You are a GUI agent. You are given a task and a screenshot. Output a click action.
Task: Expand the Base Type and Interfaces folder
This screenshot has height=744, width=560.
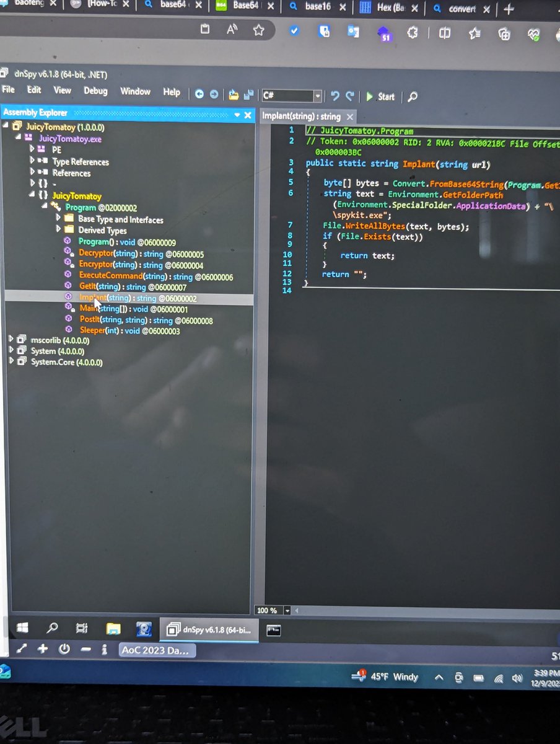tap(58, 218)
